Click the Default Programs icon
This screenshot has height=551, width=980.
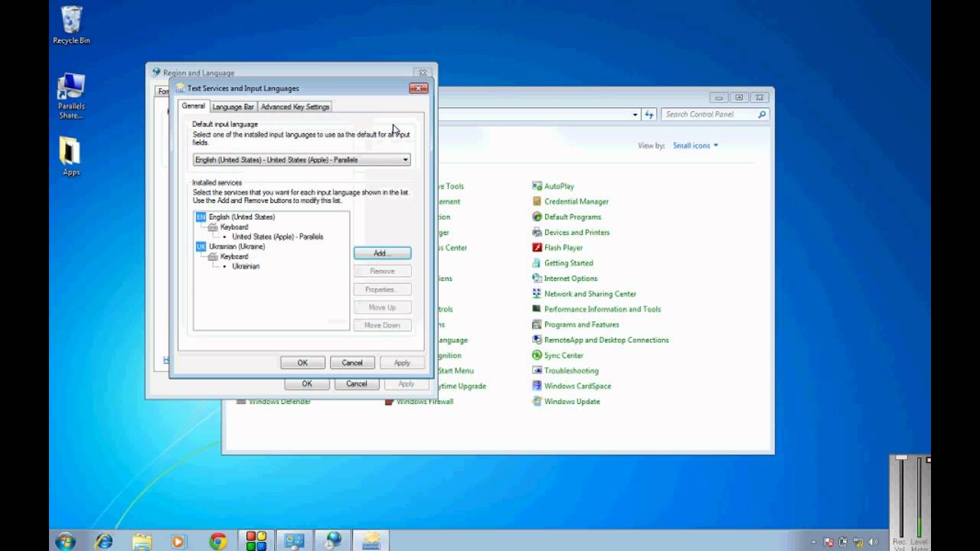tap(537, 217)
